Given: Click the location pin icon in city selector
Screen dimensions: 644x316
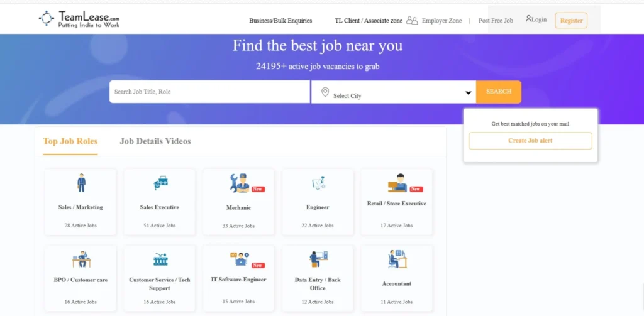Looking at the screenshot, I should coord(325,92).
